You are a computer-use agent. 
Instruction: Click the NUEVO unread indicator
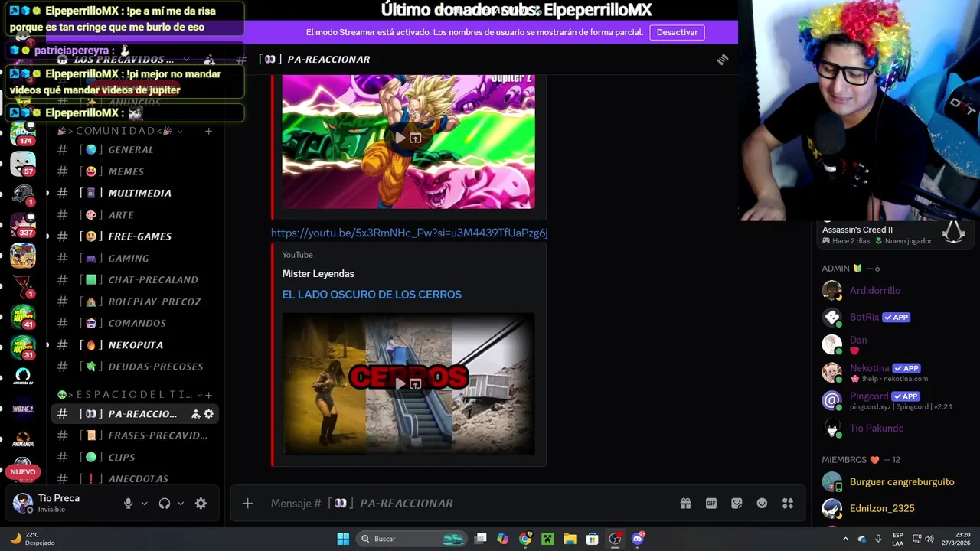pyautogui.click(x=23, y=472)
